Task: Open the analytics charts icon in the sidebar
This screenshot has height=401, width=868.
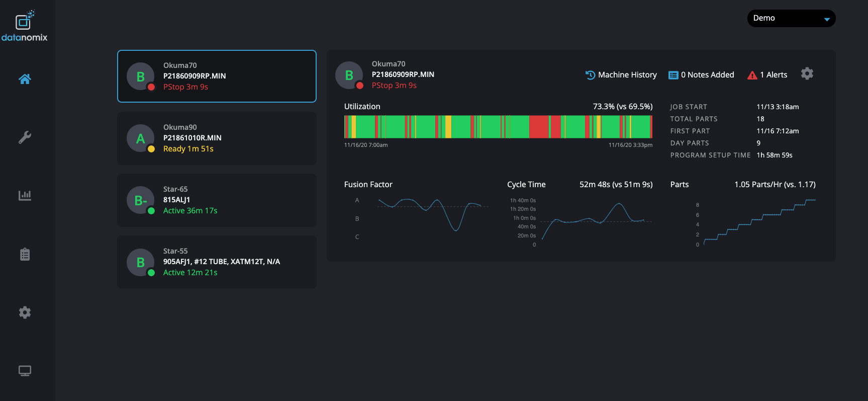Action: point(25,195)
